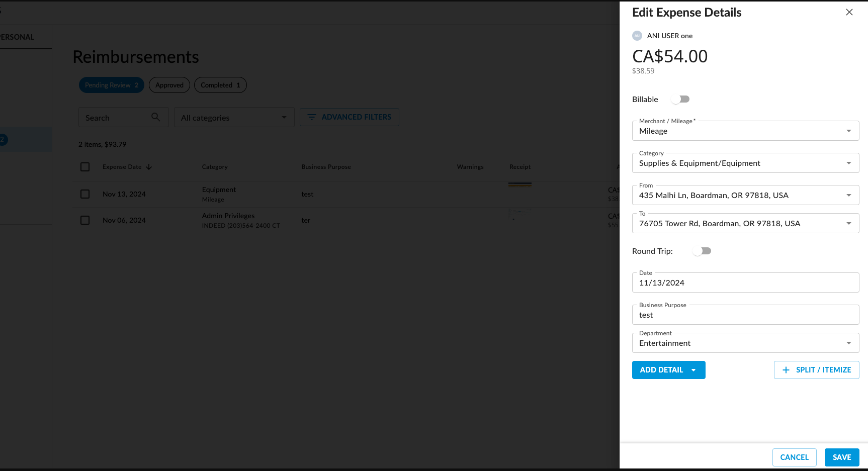Viewport: 868px width, 471px height.
Task: Switch to the Approved tab
Action: pos(169,84)
